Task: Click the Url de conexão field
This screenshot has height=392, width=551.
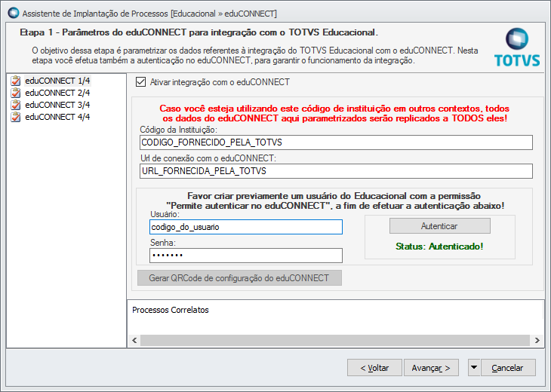Action: (336, 171)
